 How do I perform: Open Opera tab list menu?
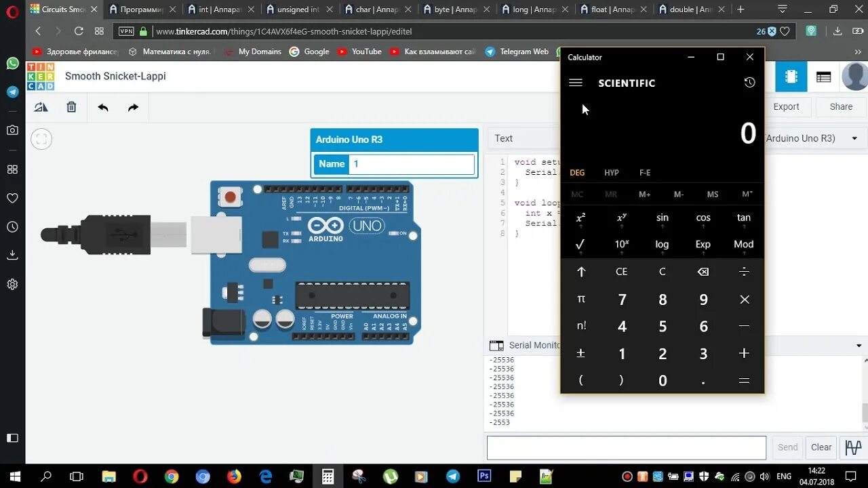point(783,9)
